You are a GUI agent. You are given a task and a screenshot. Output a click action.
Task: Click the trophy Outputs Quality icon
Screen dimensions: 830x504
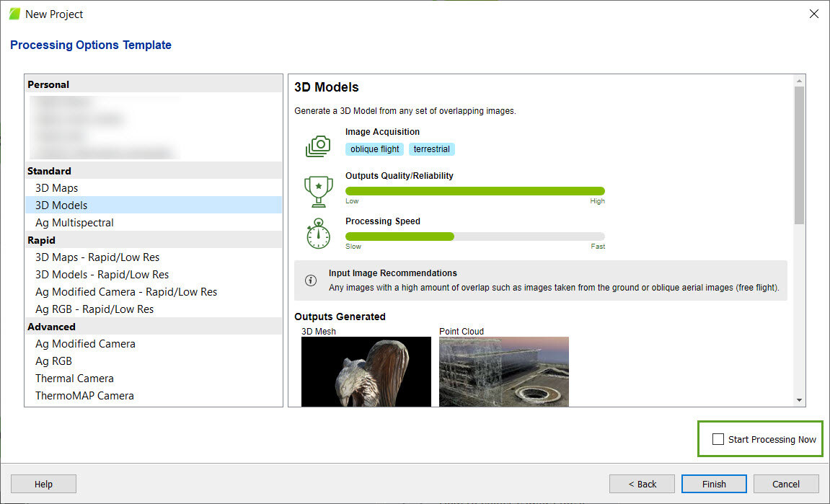pyautogui.click(x=318, y=191)
